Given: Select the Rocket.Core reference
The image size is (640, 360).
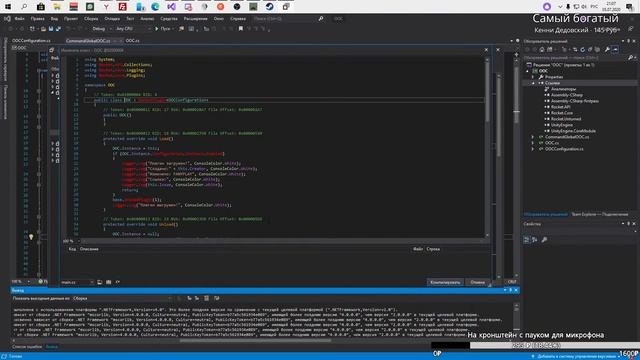Looking at the screenshot, I should [562, 113].
